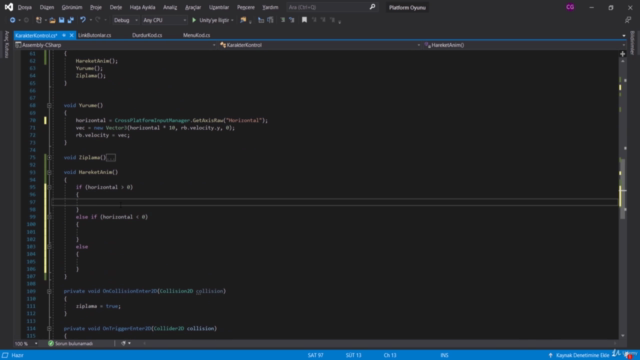Viewport: 640px width, 360px height.
Task: Open the Debug configuration dropdown
Action: pos(125,20)
